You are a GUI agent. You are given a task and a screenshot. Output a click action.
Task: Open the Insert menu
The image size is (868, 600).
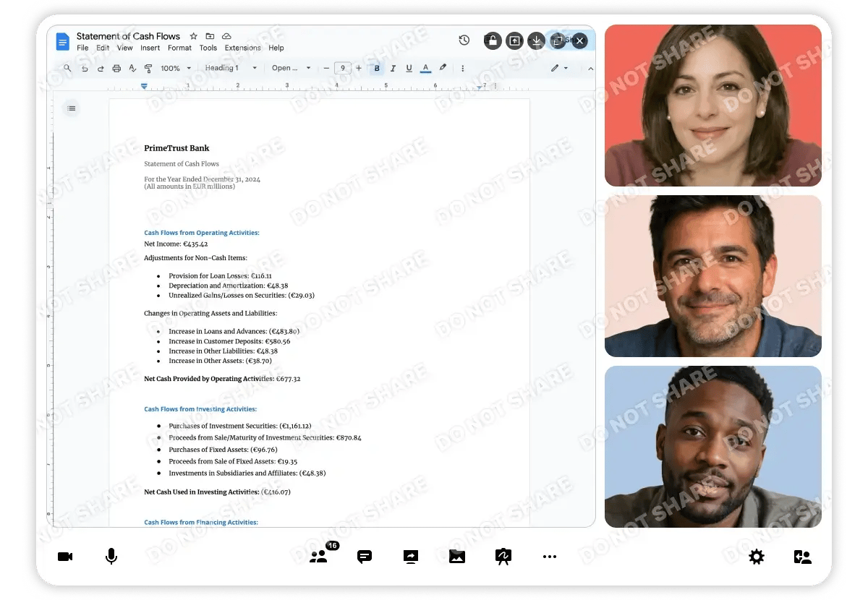pyautogui.click(x=150, y=48)
